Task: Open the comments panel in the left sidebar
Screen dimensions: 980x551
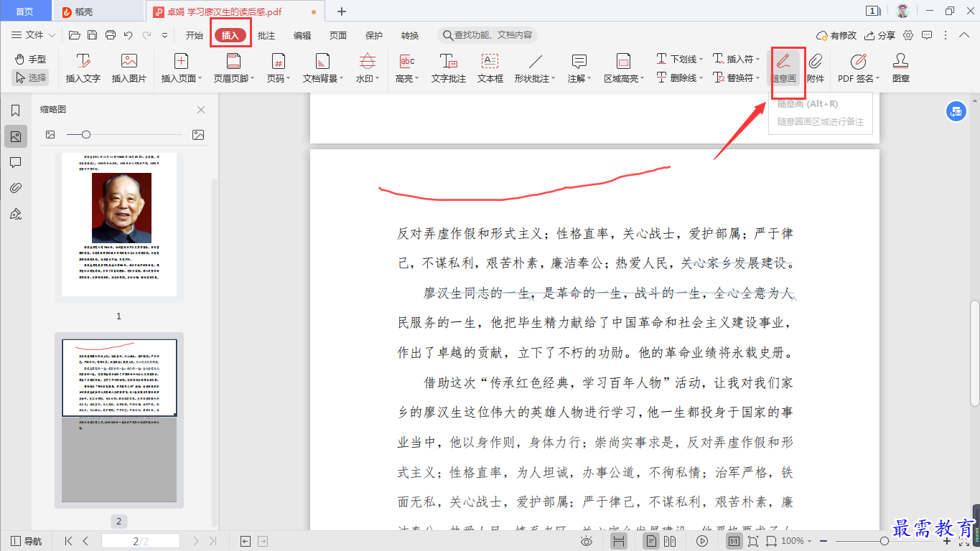Action: 16,162
